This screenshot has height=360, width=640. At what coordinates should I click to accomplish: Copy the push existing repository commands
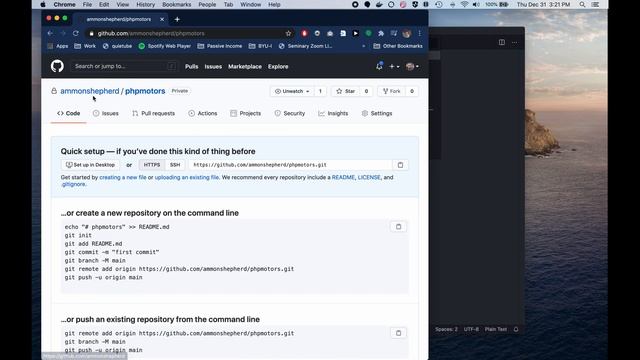click(x=398, y=333)
